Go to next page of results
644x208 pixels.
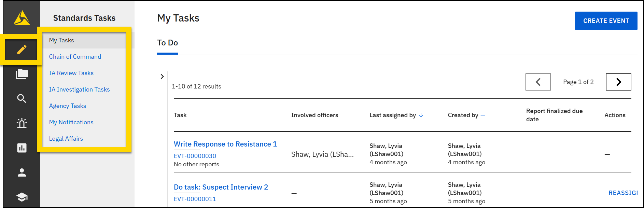(x=618, y=82)
